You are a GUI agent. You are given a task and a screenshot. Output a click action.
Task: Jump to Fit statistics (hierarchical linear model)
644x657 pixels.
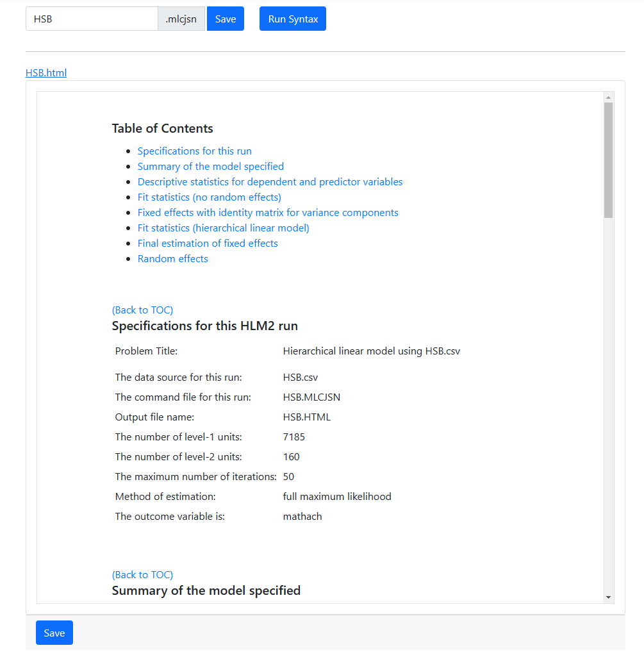[x=223, y=228]
